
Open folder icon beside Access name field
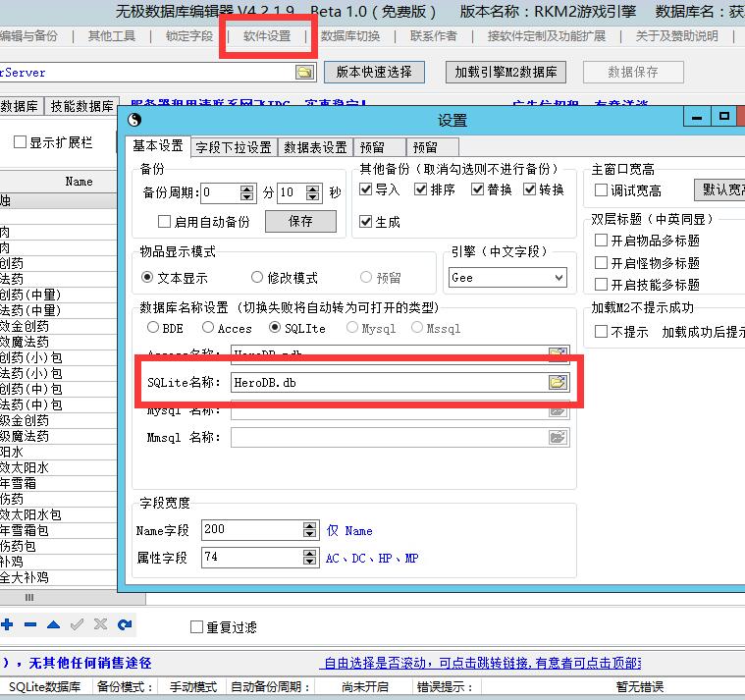point(558,353)
